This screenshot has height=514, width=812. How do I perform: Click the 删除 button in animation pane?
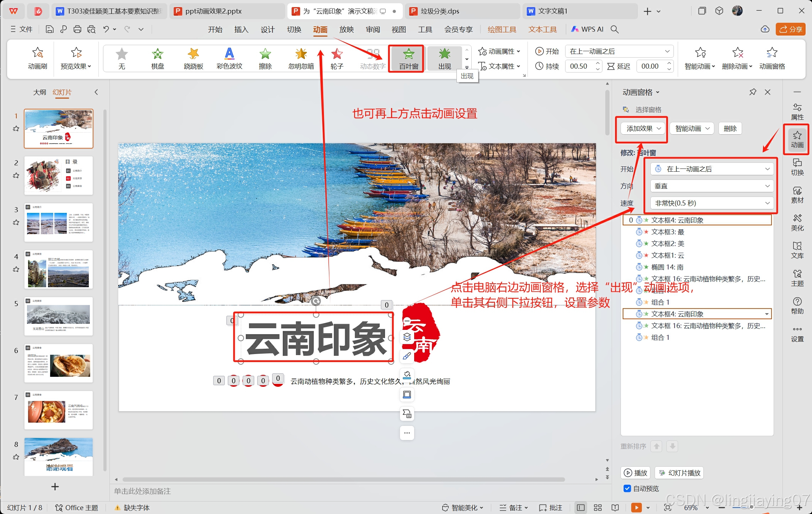coord(730,128)
